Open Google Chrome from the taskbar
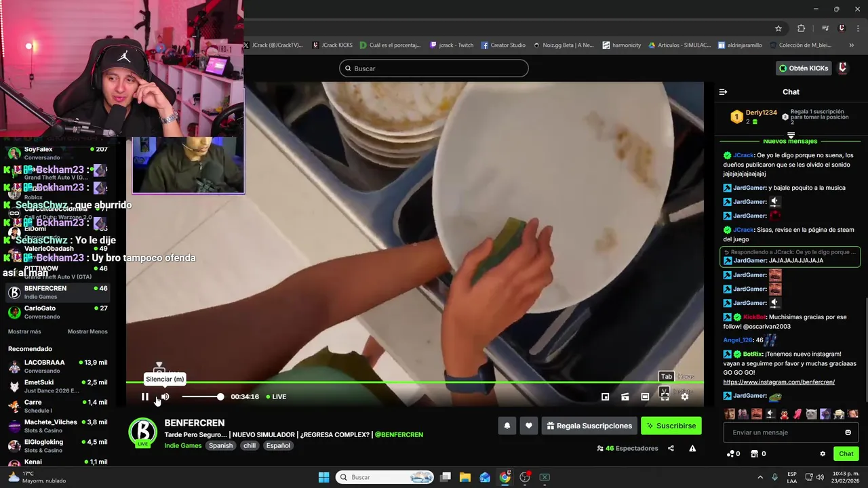 tap(505, 477)
